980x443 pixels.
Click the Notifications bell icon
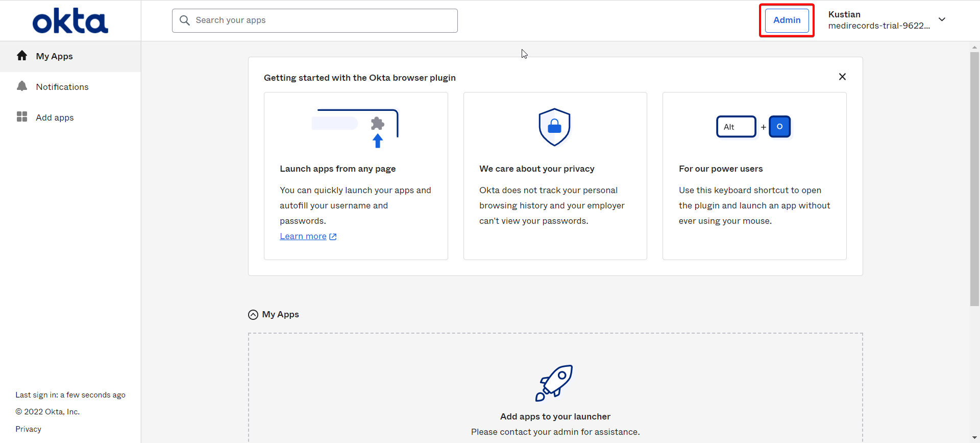point(22,86)
